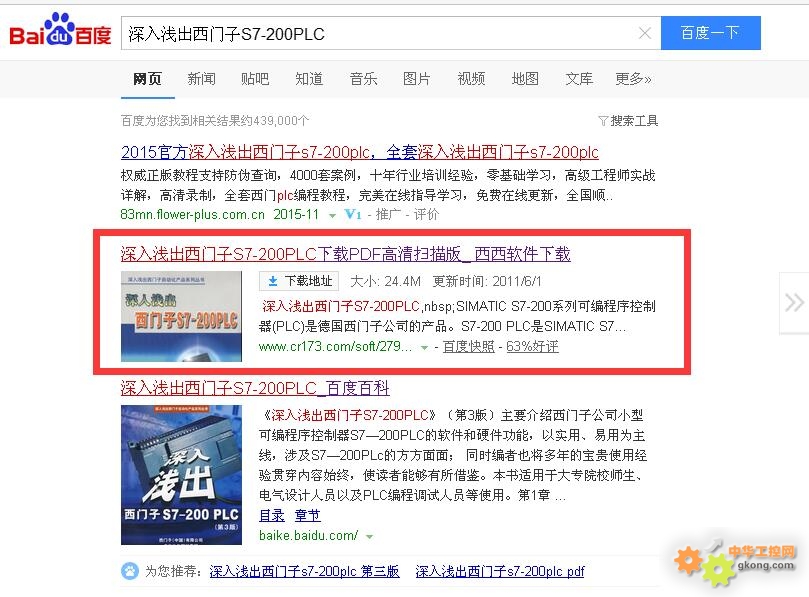Select the 网页 tab

coord(148,79)
